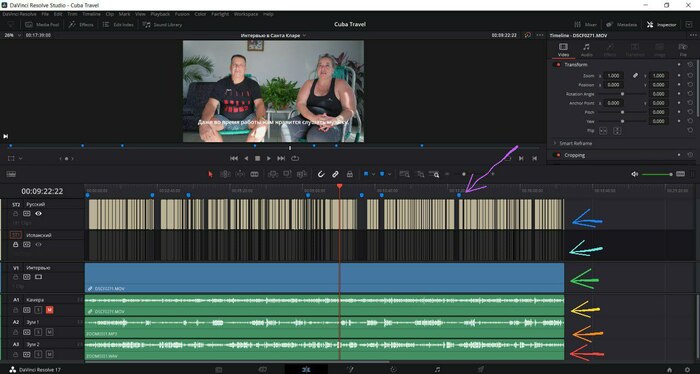Toggle the Linked Selection chain icon
The height and width of the screenshot is (374, 700).
coord(335,174)
